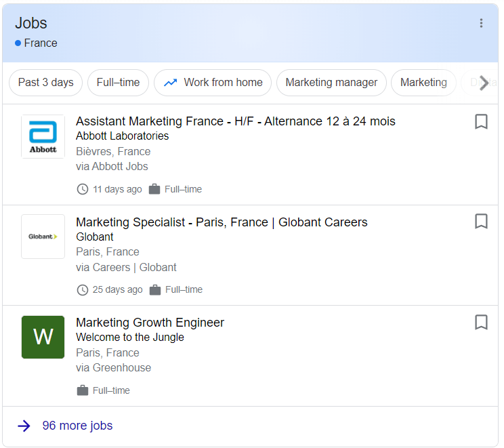
Task: Bookmark the Assistant Marketing France job
Action: click(x=481, y=121)
